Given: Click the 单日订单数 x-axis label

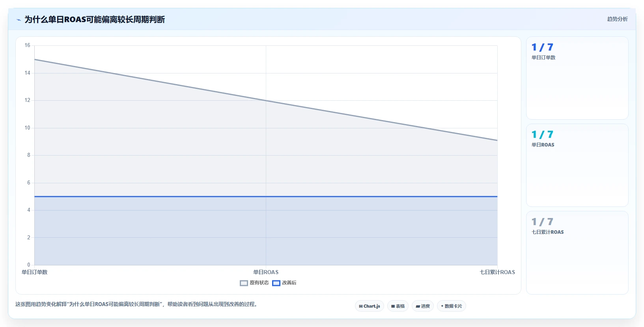Looking at the screenshot, I should pos(34,272).
